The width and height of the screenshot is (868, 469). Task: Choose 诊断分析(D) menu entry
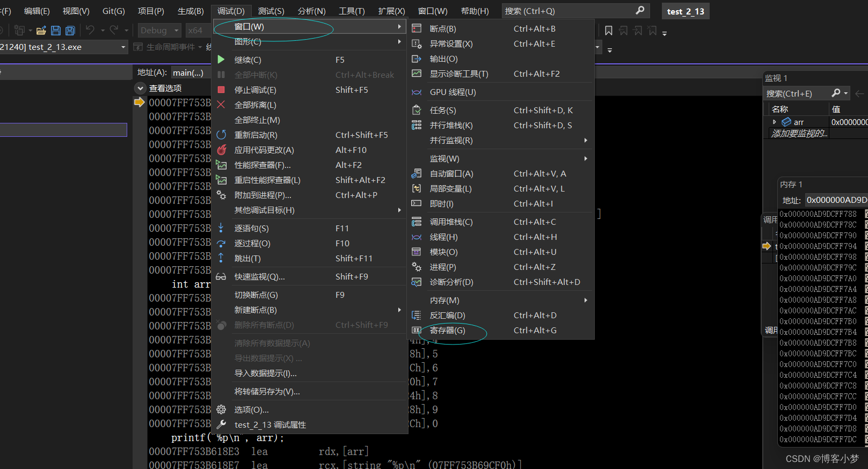pos(501,282)
